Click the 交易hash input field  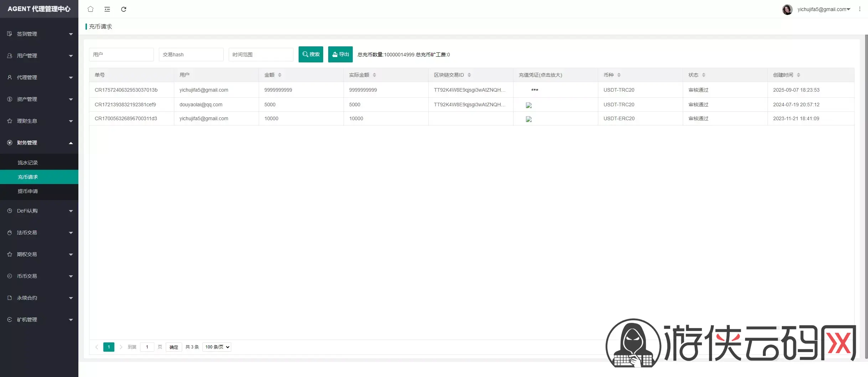(191, 55)
